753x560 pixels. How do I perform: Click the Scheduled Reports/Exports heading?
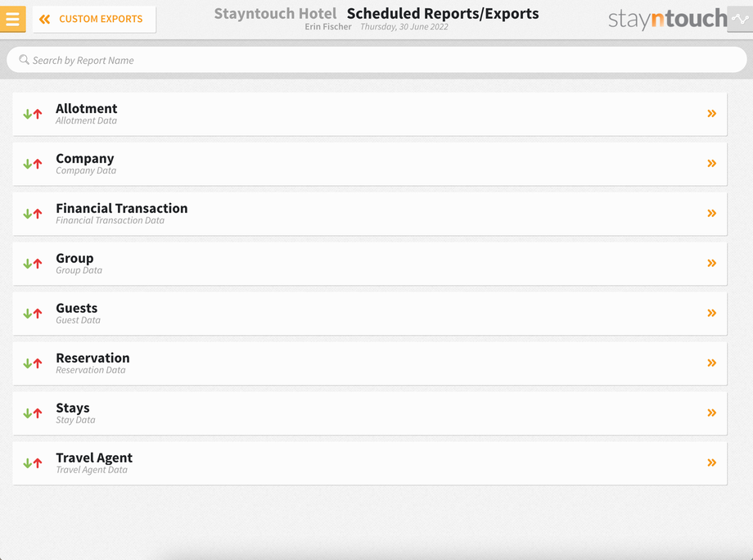pos(443,14)
